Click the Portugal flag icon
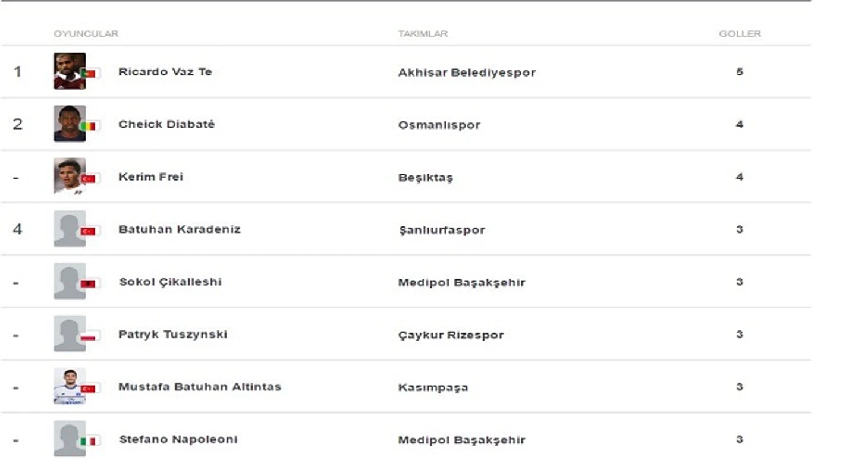The image size is (868, 460). click(89, 73)
